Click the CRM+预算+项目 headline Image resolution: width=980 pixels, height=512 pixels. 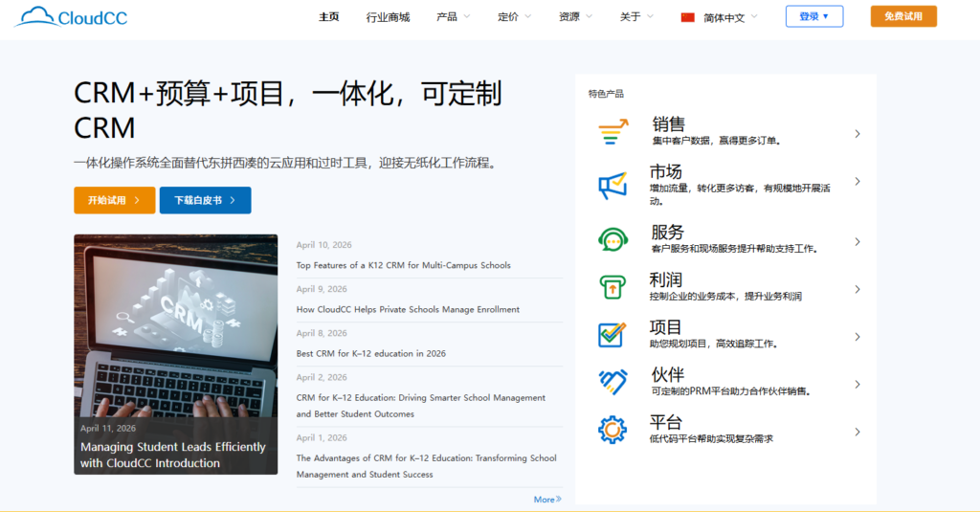pyautogui.click(x=287, y=111)
